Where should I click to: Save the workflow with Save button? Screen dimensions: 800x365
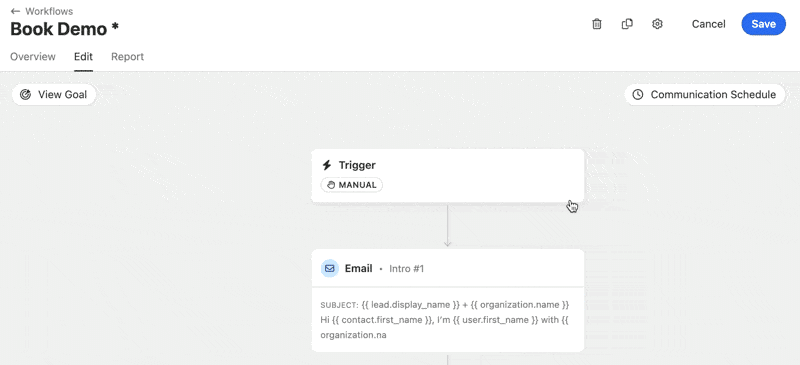pos(763,24)
